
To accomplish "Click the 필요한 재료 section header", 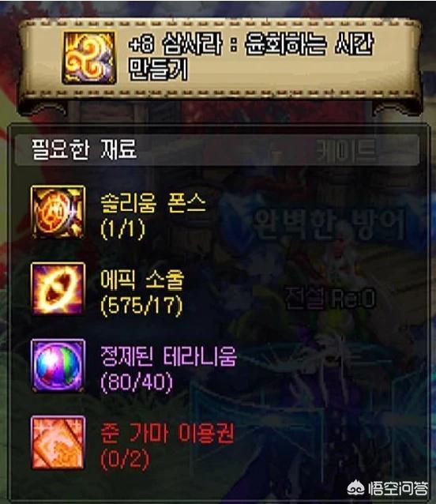I will pos(85,149).
